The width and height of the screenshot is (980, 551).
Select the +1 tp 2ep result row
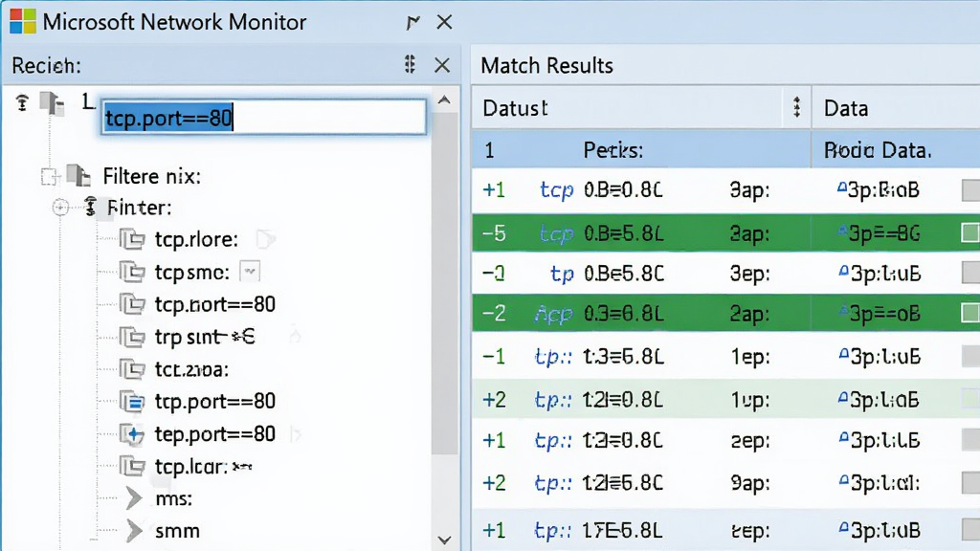[x=725, y=440]
